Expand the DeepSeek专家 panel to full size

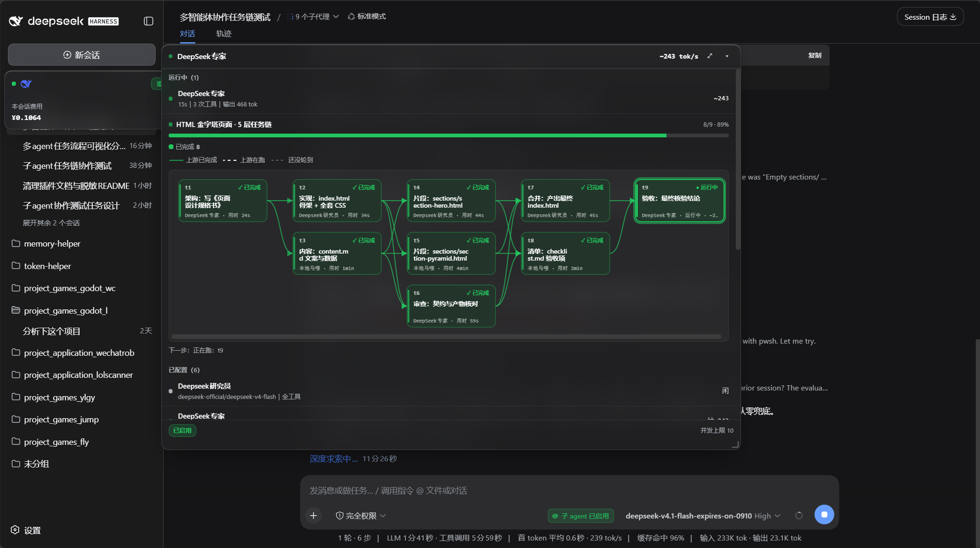[710, 56]
